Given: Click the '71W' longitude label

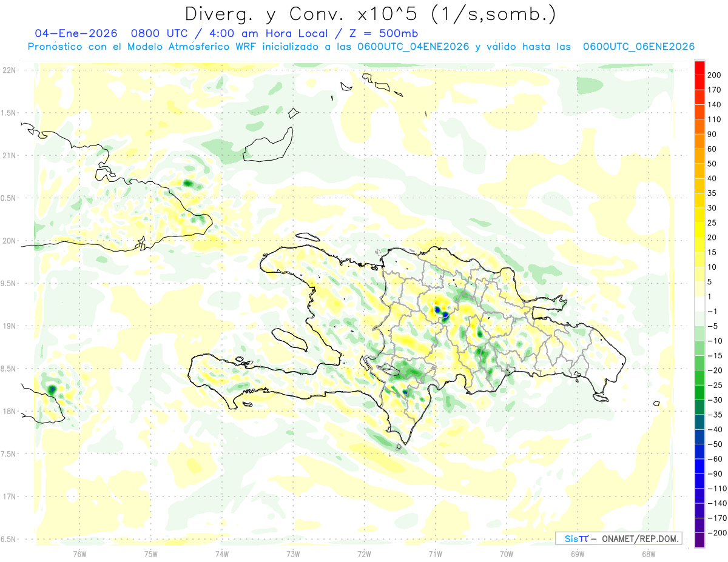Looking at the screenshot, I should pyautogui.click(x=435, y=553).
